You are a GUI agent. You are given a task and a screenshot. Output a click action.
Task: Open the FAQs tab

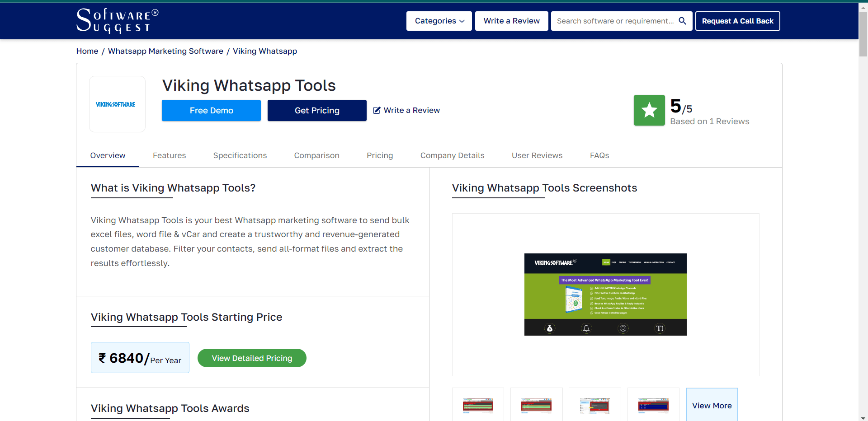pos(599,155)
